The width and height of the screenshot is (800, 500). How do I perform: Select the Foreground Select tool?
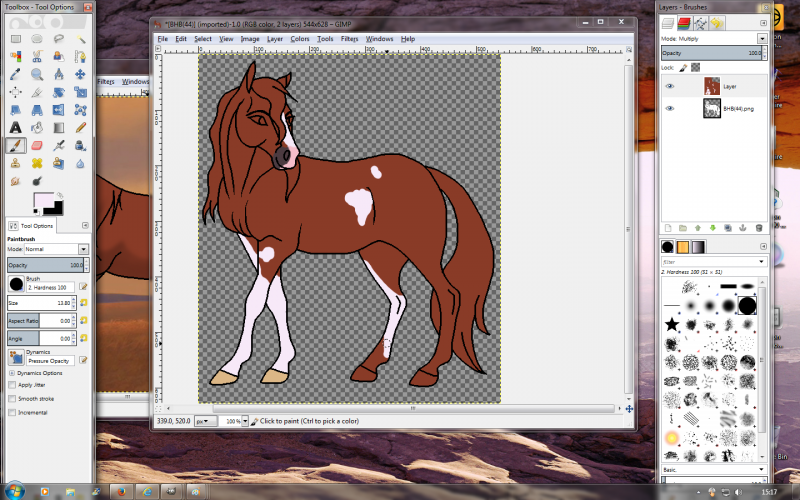pyautogui.click(x=59, y=57)
